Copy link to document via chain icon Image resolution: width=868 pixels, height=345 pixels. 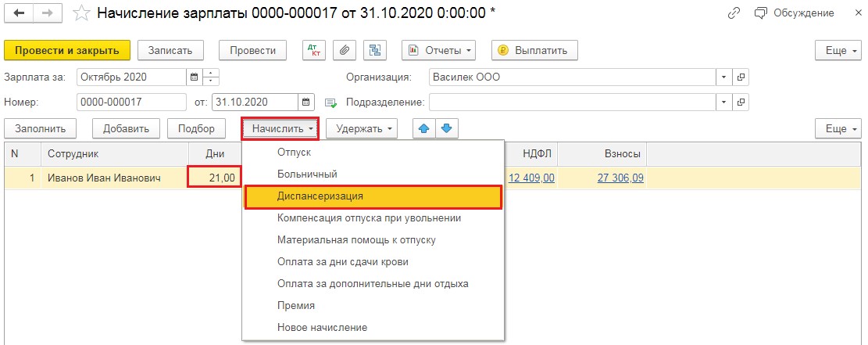tap(734, 13)
